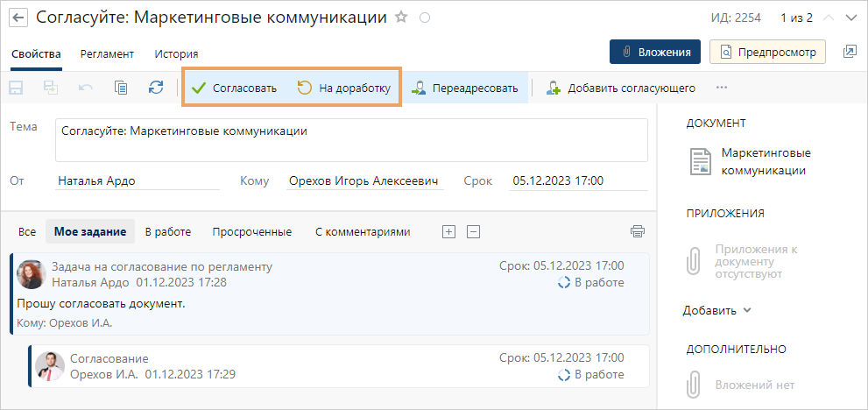The height and width of the screenshot is (410, 868).
Task: Open Маркетинговые коммуникации document link
Action: (765, 162)
